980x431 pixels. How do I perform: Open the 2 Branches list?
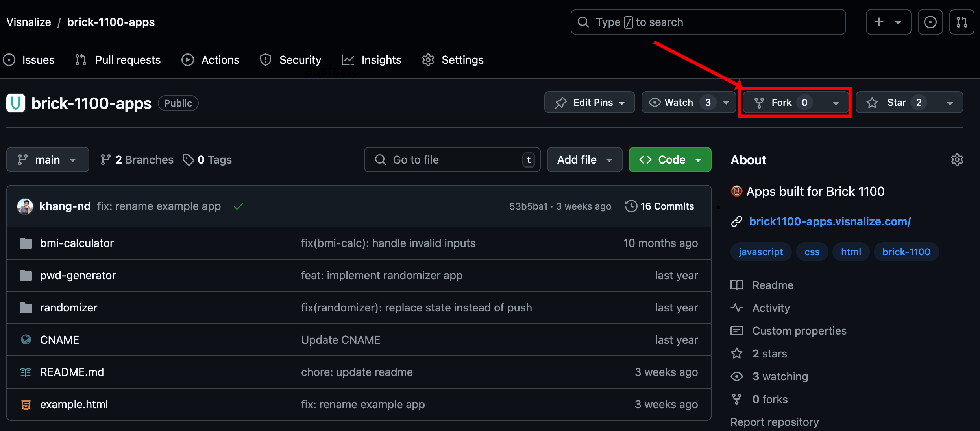pyautogui.click(x=137, y=160)
